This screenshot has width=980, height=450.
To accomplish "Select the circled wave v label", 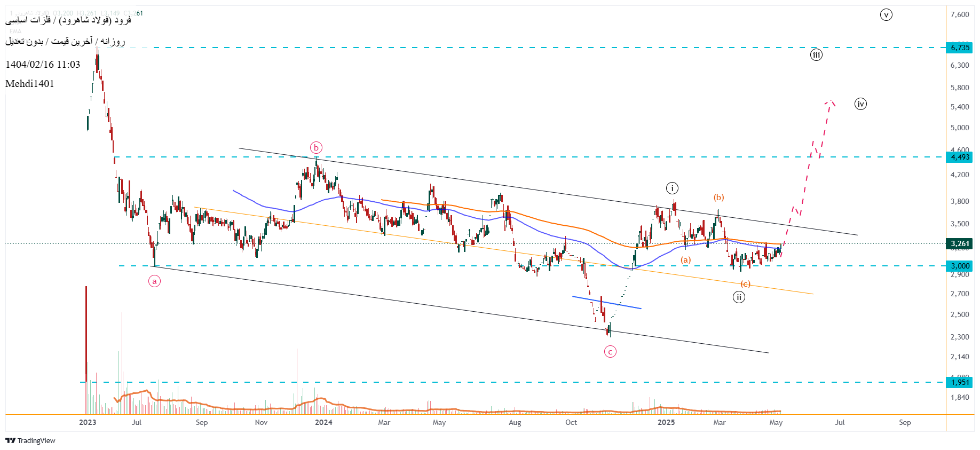I will pos(886,15).
